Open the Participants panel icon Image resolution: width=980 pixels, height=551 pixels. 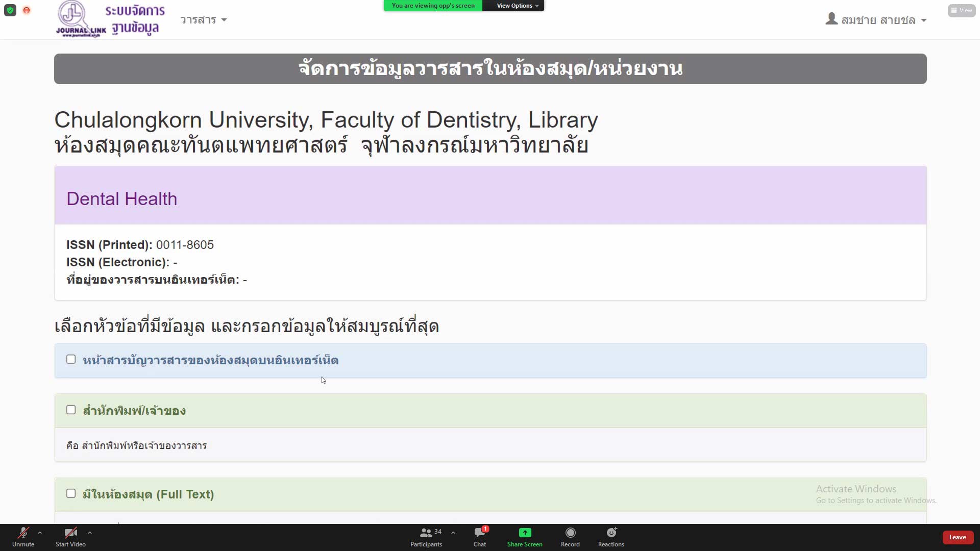point(426,533)
